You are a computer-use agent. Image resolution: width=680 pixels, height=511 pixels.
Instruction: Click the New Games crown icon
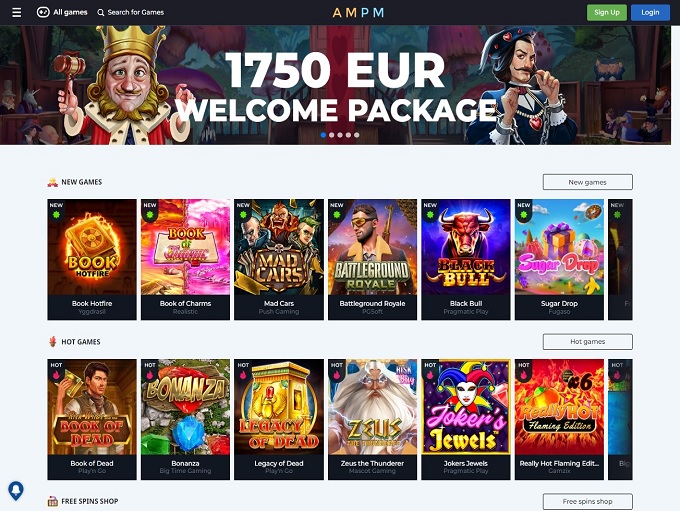pyautogui.click(x=52, y=182)
